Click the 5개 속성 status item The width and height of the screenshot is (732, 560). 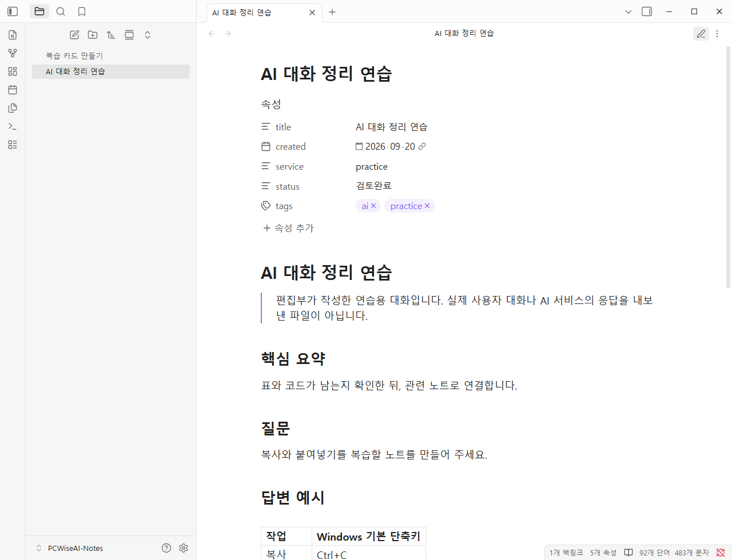point(603,553)
